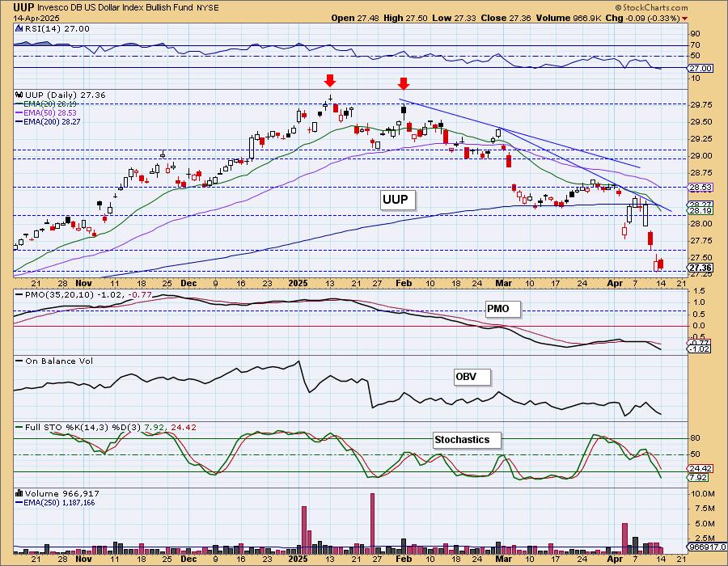Viewport: 728px width, 566px height.
Task: Click the candlestick icon beside UUP (Daily)
Action: pyautogui.click(x=19, y=95)
